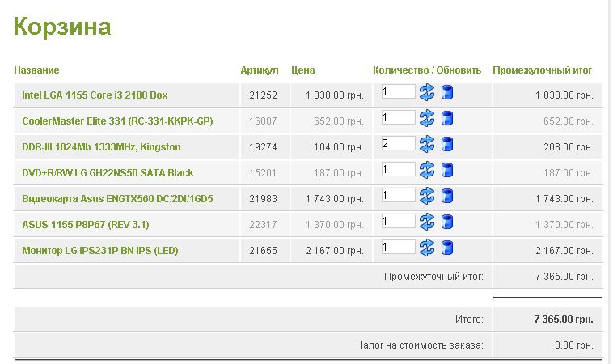Focus quantity field for DVD±R/RW LG drive

(x=399, y=169)
